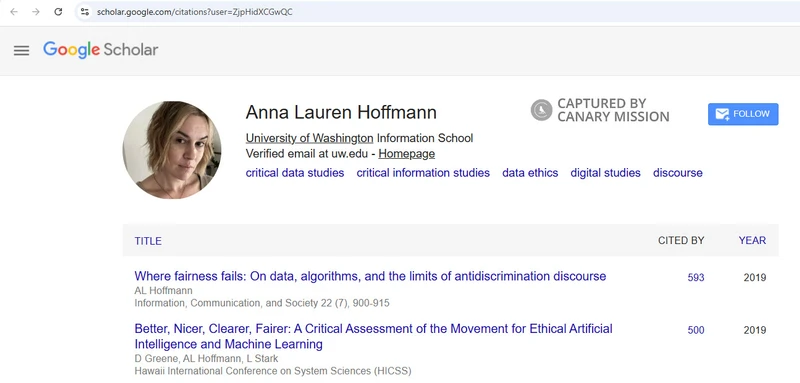Select the critical information studies tag
Image resolution: width=800 pixels, height=383 pixels.
[423, 173]
